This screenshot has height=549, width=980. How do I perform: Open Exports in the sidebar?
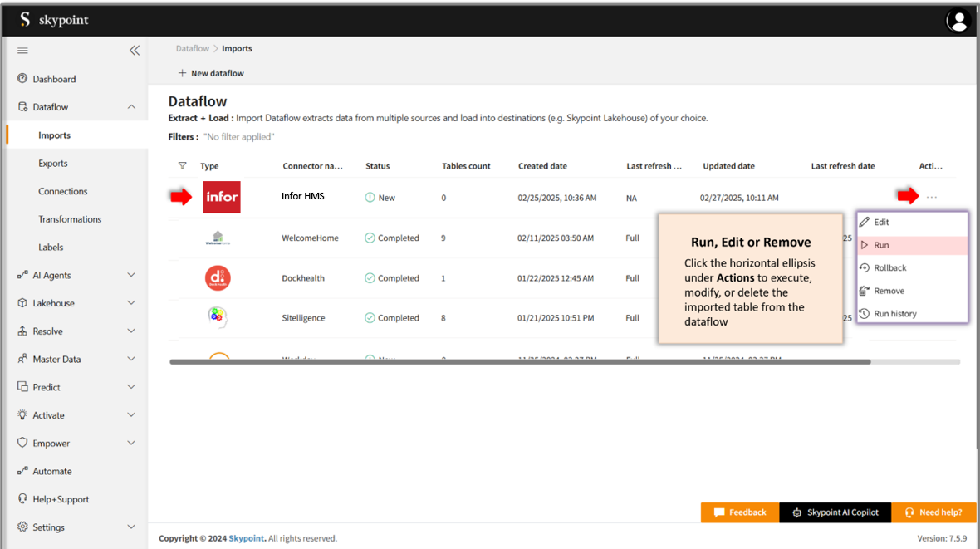pyautogui.click(x=52, y=163)
